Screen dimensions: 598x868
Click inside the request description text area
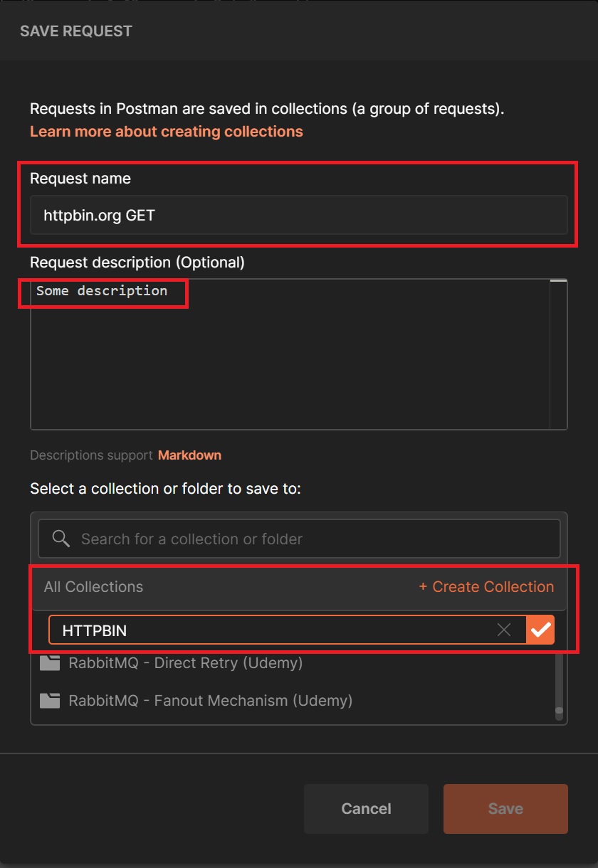pyautogui.click(x=285, y=356)
